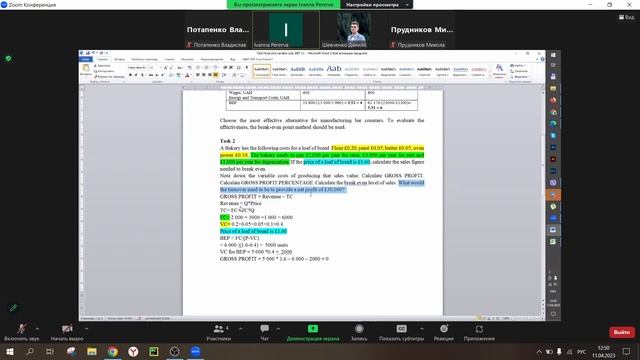
Task: Expand arrow next to Участники
Action: [x=240, y=329]
